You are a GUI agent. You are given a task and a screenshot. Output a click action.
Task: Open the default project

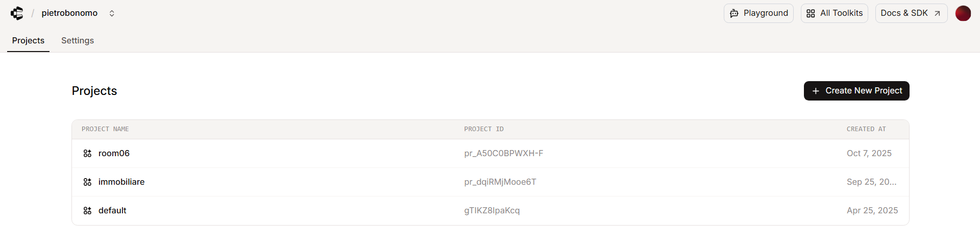coord(112,211)
